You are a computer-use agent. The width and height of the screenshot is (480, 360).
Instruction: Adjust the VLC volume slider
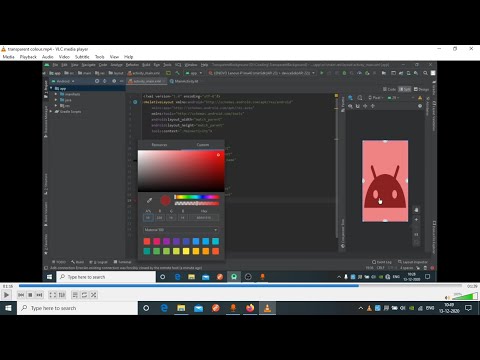point(465,296)
